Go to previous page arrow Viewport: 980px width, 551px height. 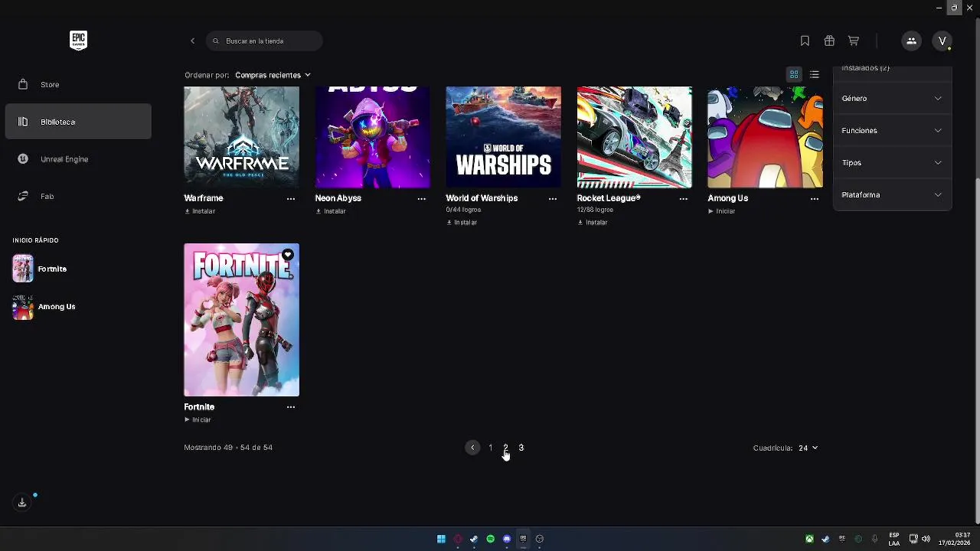(x=472, y=448)
